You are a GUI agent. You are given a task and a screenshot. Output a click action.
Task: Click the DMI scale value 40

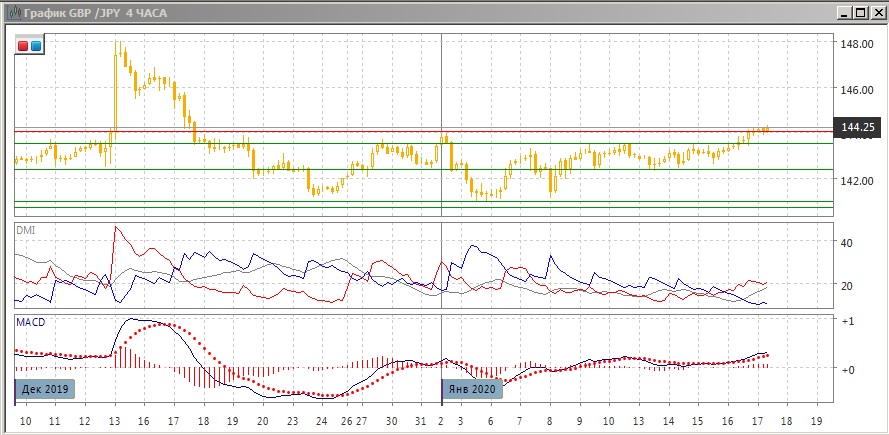click(x=848, y=243)
